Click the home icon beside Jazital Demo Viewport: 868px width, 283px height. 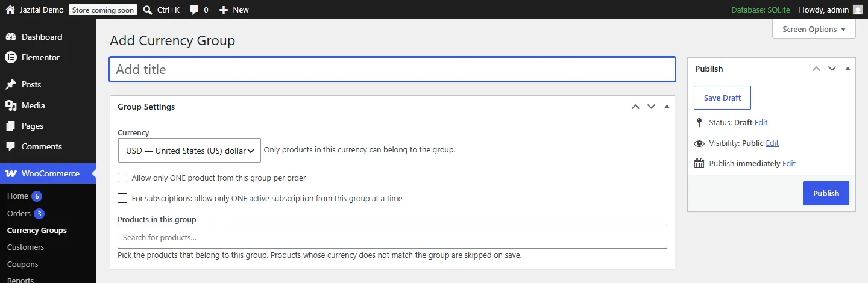[10, 10]
